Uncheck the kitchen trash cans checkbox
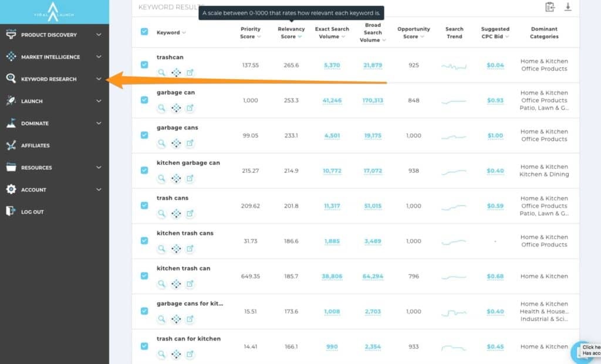 click(x=144, y=240)
